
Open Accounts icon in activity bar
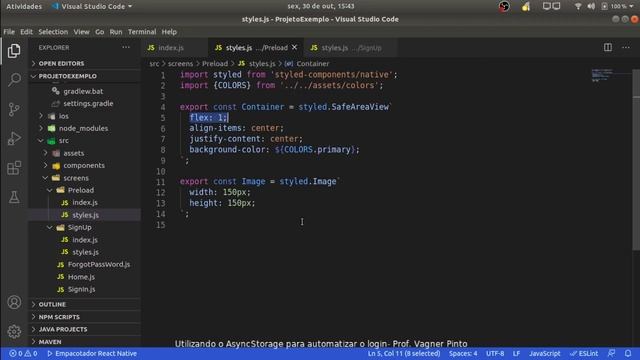[x=14, y=302]
